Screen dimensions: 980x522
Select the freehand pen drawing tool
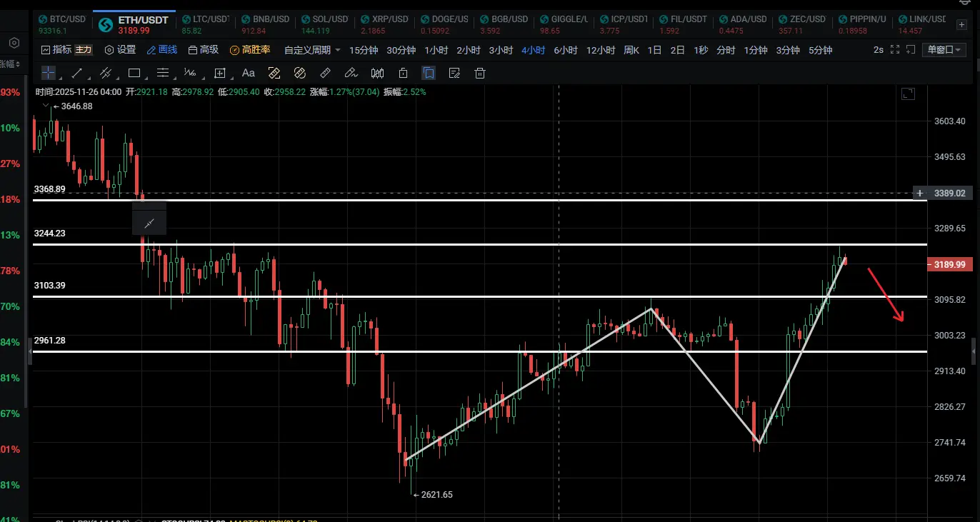coord(351,73)
